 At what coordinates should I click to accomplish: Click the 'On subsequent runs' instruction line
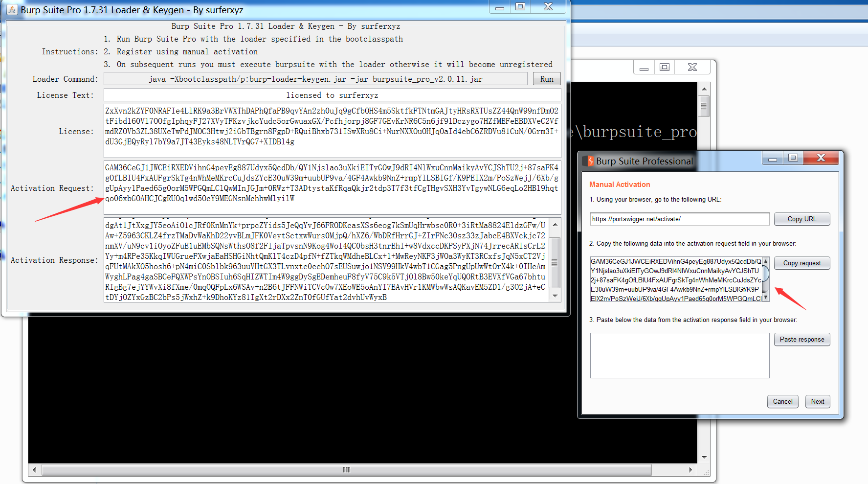coord(334,65)
